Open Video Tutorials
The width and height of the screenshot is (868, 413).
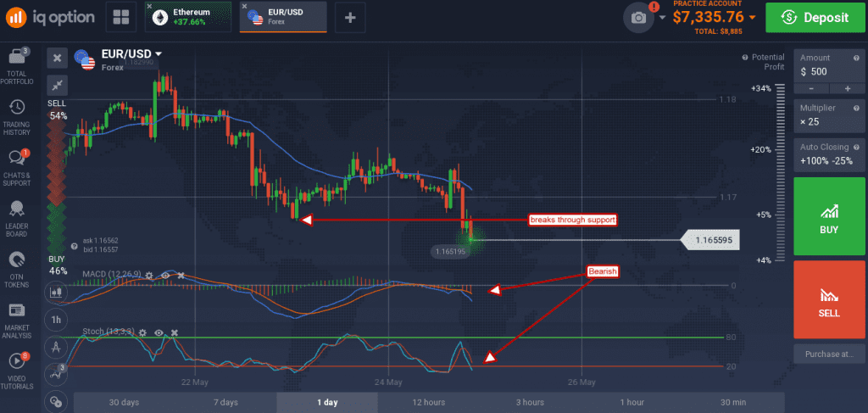17,371
